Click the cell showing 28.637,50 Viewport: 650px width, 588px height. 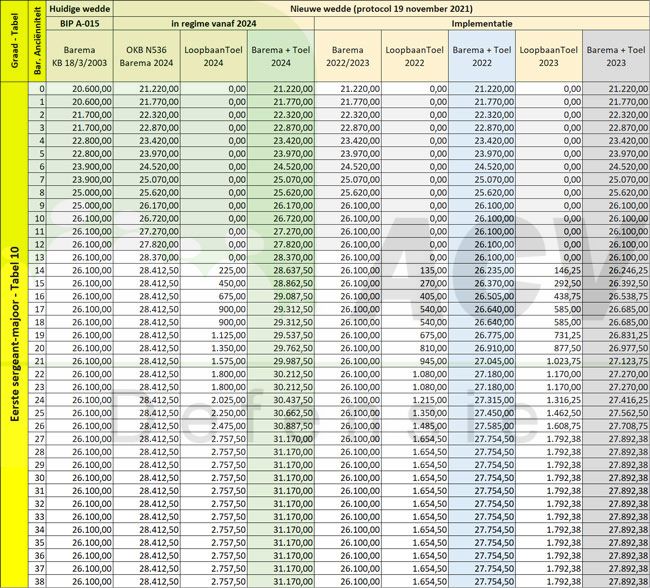281,270
